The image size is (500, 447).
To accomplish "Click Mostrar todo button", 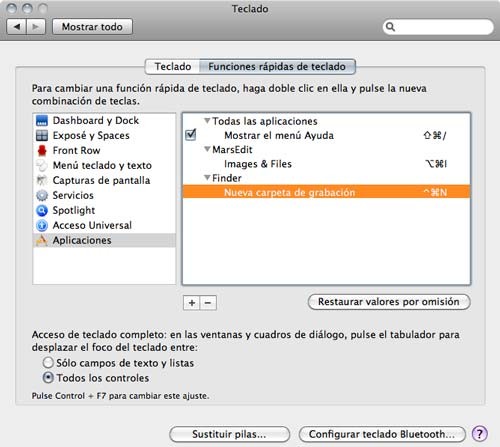I will (x=92, y=27).
